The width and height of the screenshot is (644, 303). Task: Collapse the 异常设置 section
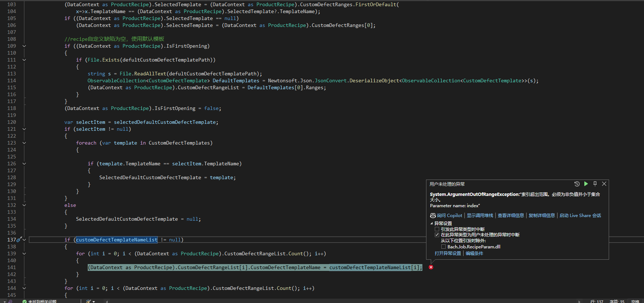coord(432,224)
